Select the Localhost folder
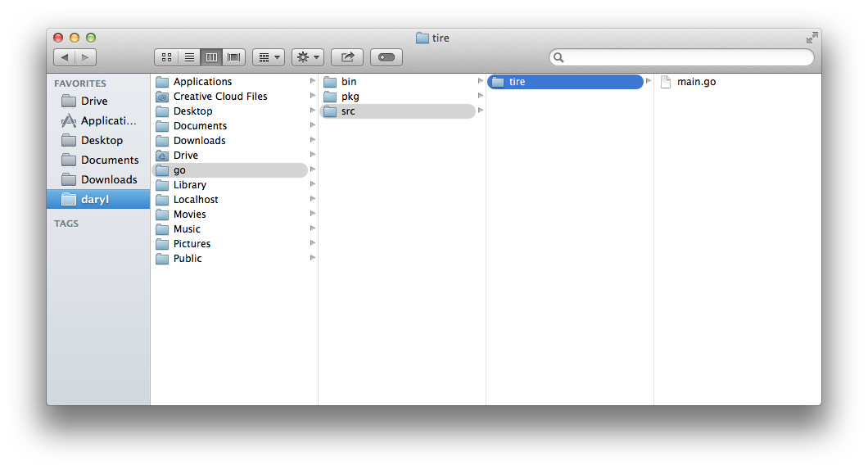The height and width of the screenshot is (470, 868). [x=230, y=200]
